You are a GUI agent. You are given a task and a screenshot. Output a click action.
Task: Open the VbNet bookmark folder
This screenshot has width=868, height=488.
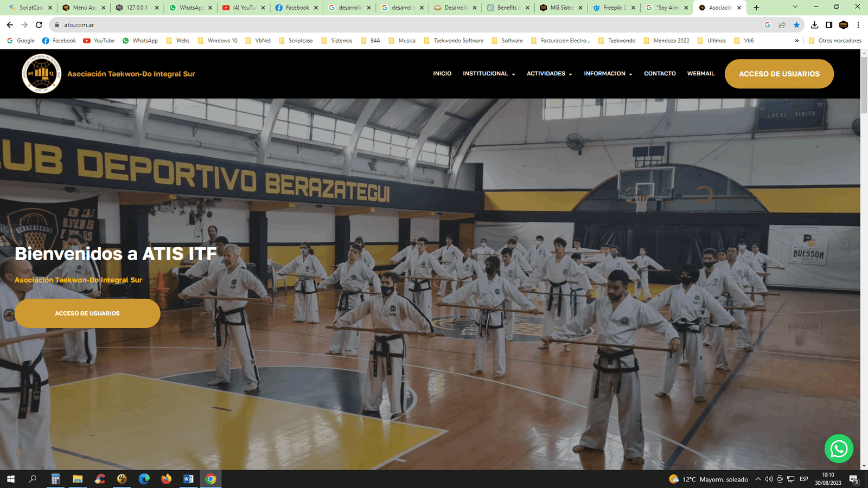click(x=258, y=41)
